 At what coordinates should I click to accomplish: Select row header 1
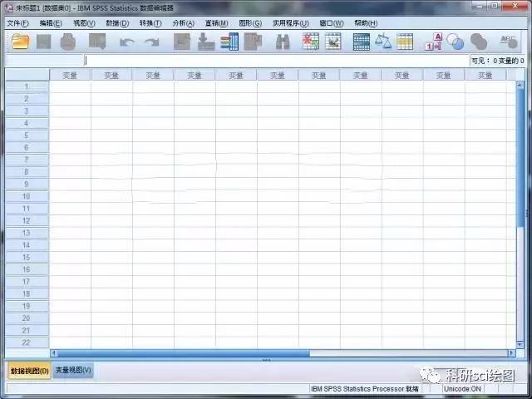click(27, 86)
